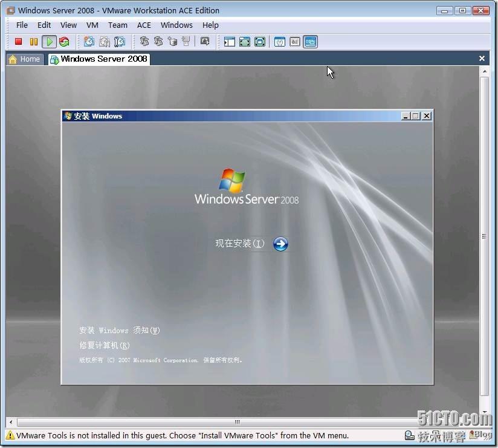Screen dimensions: 498x448
Task: Click the vertical scrollbar thumb
Action: tap(484, 237)
